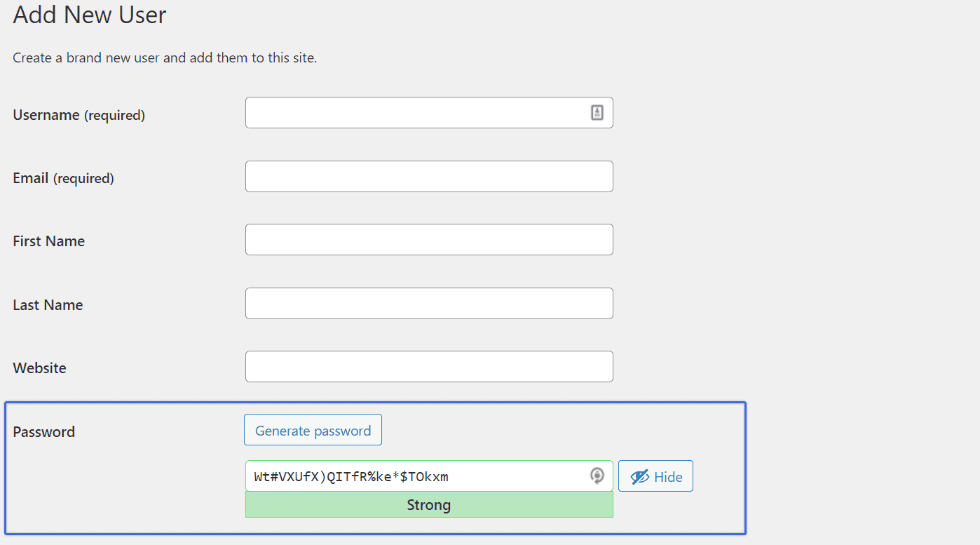
Task: Click the green Strong strength indicator bar
Action: pyautogui.click(x=428, y=504)
